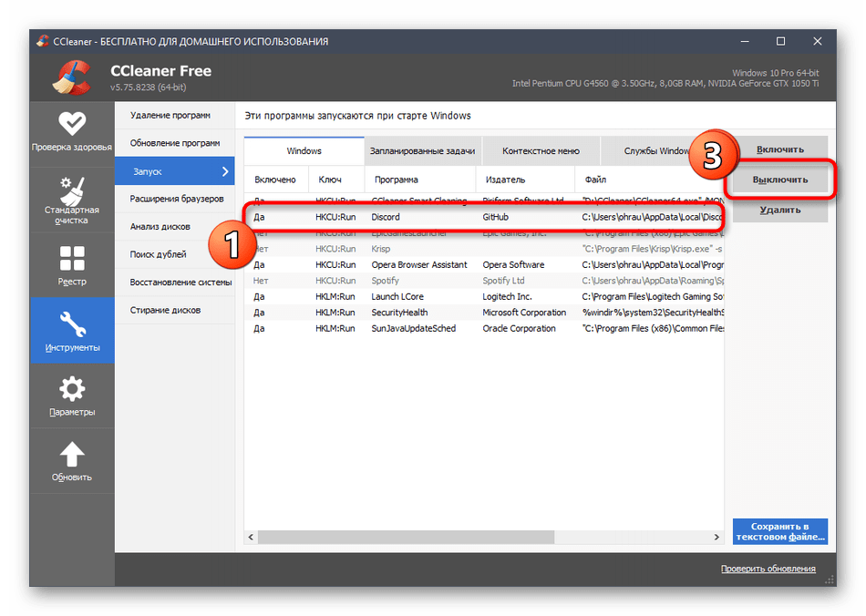Select the Launch LCore row
This screenshot has width=866, height=616.
[484, 296]
